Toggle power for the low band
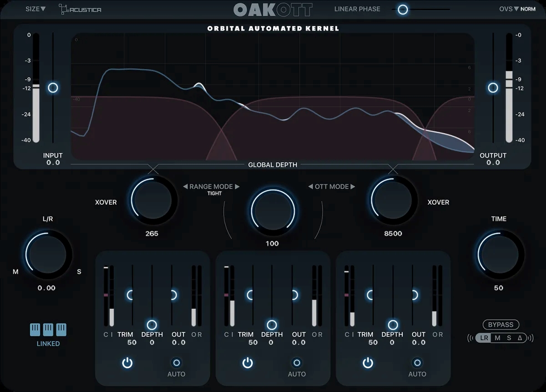 click(x=127, y=363)
